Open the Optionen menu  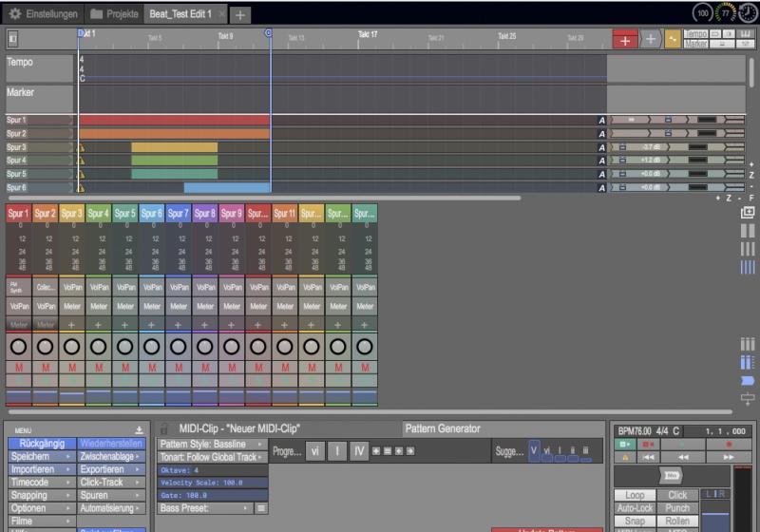[42, 508]
